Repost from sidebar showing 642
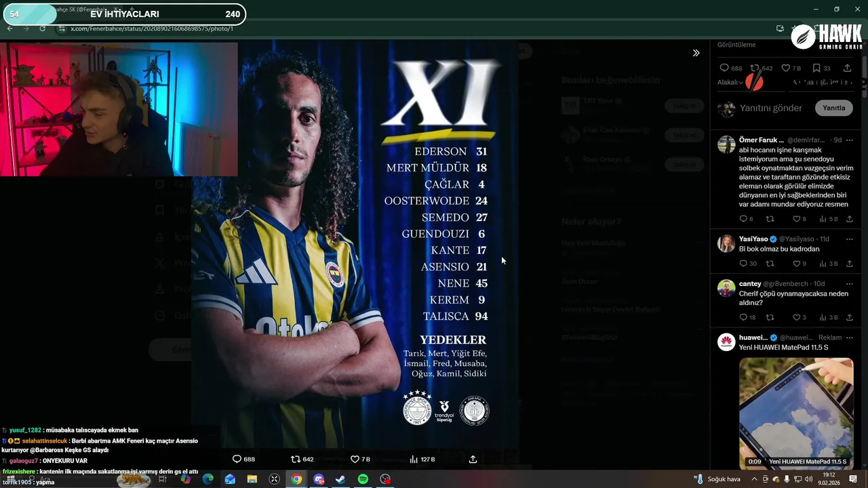 tap(761, 68)
